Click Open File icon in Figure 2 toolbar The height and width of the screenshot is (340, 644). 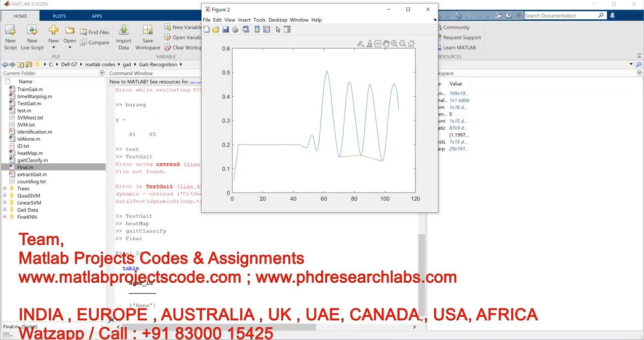point(215,29)
